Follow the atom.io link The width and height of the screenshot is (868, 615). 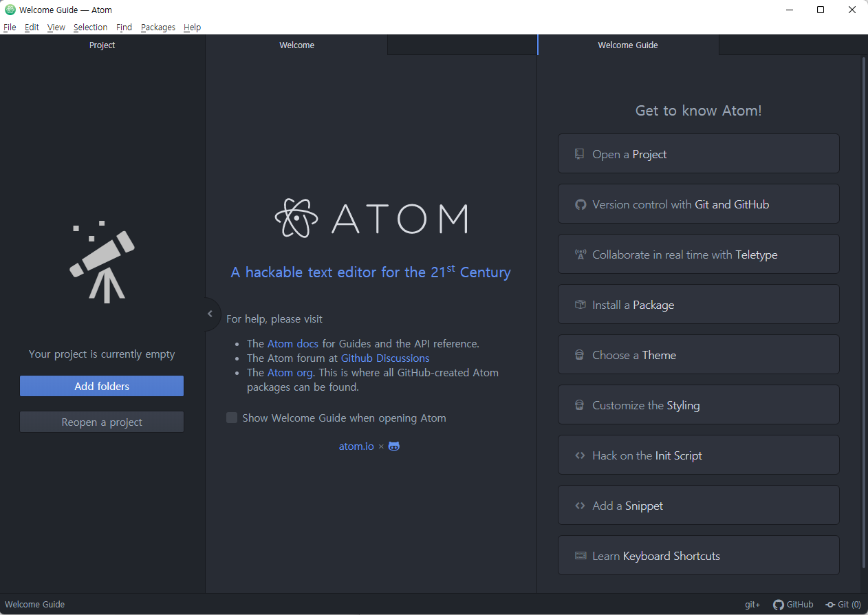[x=356, y=446]
